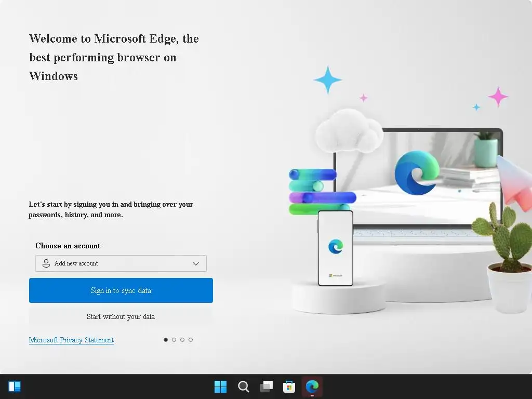Open the Widgets panel icon
Image resolution: width=532 pixels, height=399 pixels.
click(x=15, y=387)
